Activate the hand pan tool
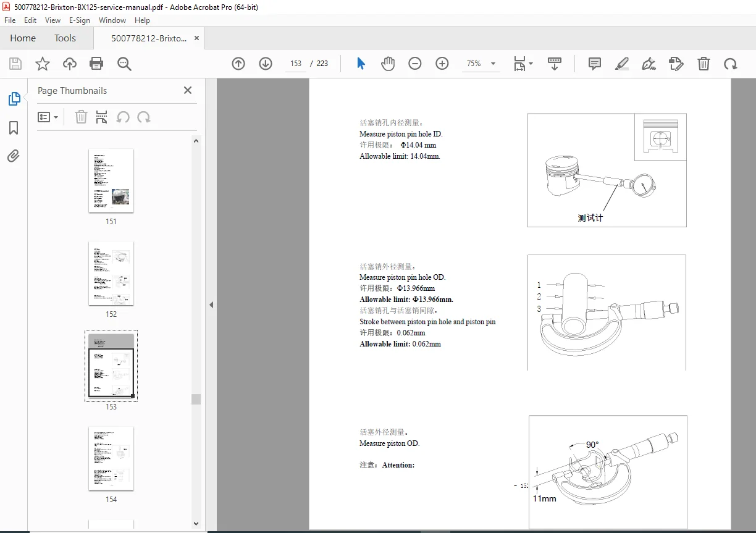The image size is (756, 533). (388, 64)
